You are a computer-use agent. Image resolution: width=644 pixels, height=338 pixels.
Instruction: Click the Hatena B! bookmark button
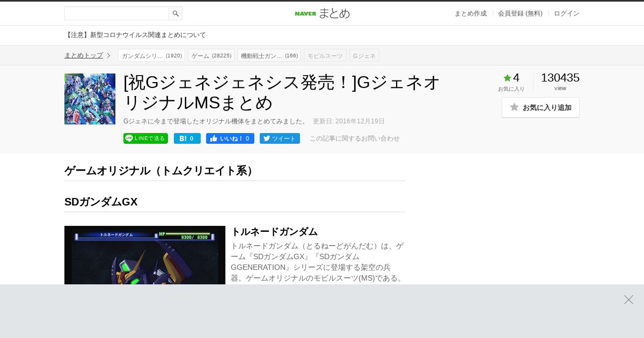click(187, 138)
